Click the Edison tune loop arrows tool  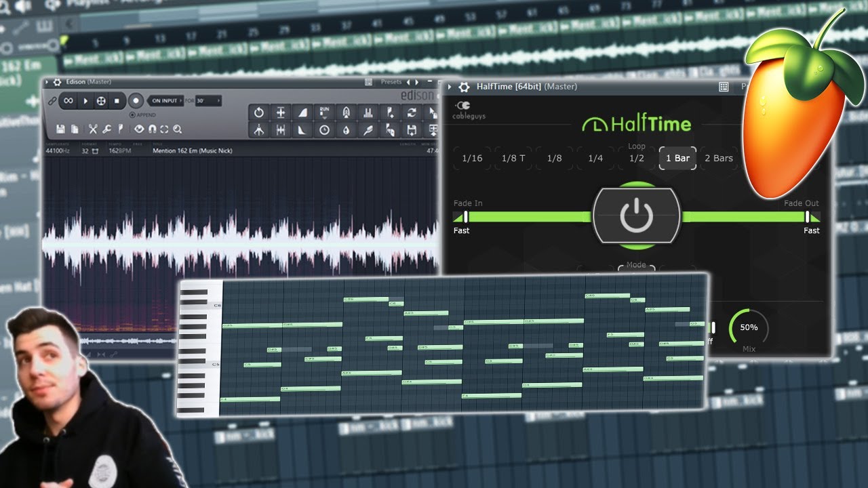(x=412, y=113)
